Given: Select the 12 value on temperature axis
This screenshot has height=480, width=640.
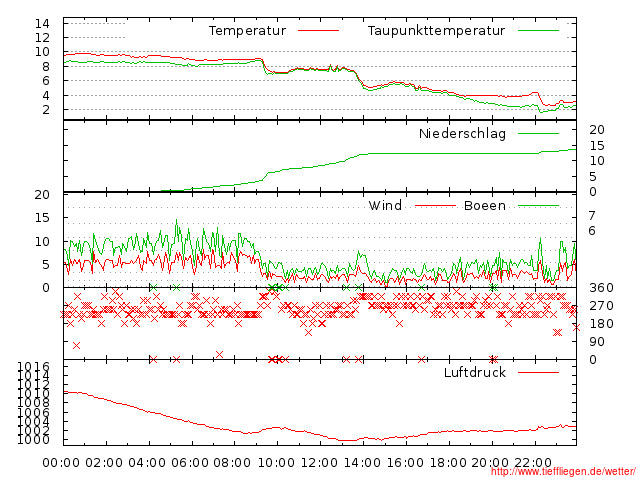Looking at the screenshot, I should pyautogui.click(x=42, y=38).
